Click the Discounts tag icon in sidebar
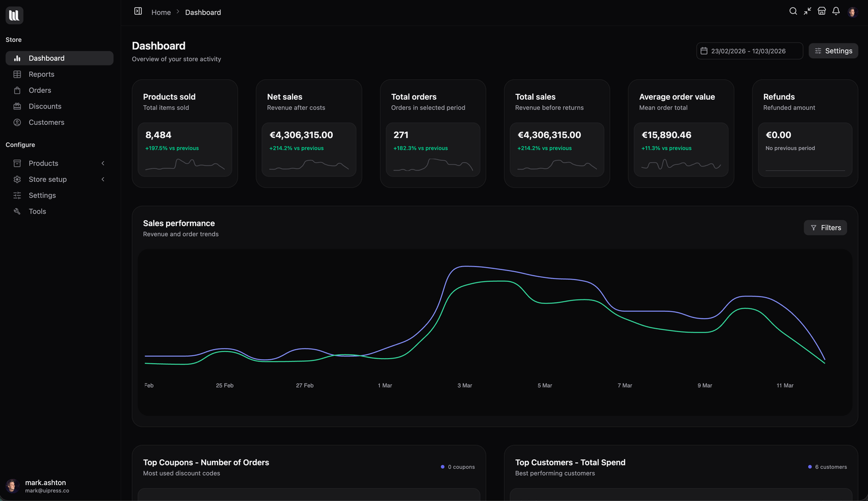The height and width of the screenshot is (501, 868). click(x=17, y=106)
